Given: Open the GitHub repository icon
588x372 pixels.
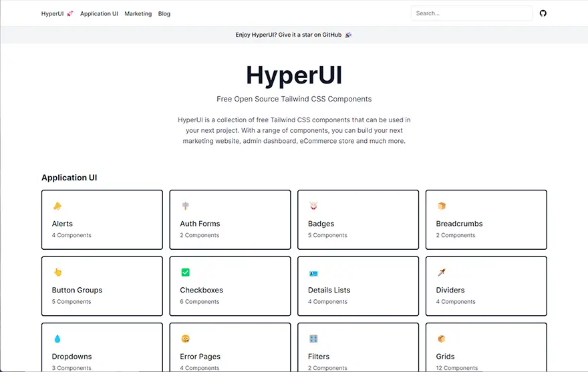Looking at the screenshot, I should [x=543, y=13].
